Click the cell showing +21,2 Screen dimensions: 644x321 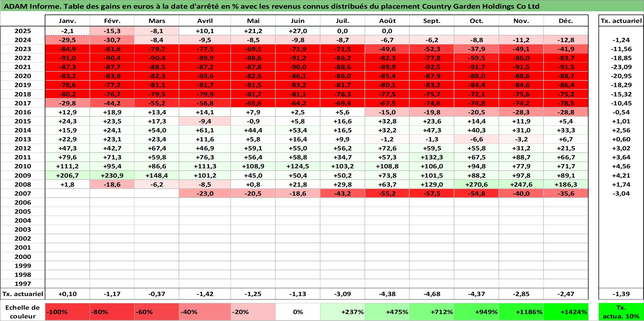click(x=253, y=31)
